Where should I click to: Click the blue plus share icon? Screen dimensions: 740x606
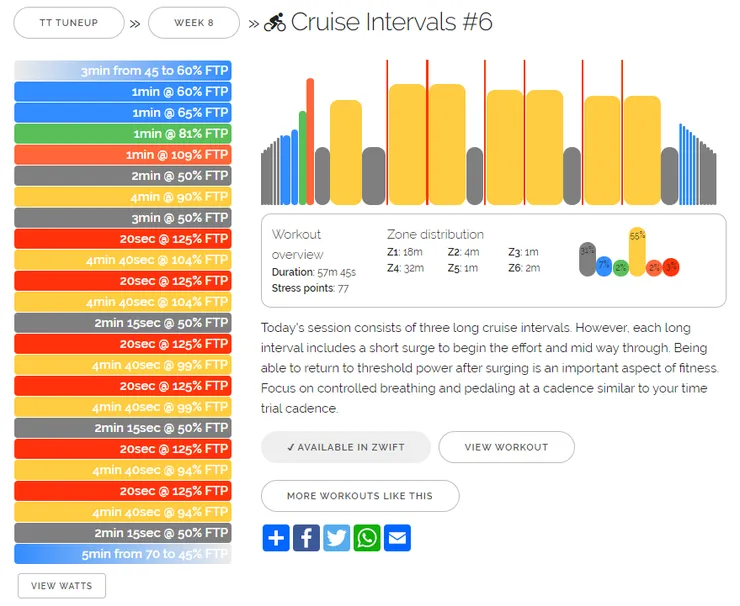[x=276, y=538]
